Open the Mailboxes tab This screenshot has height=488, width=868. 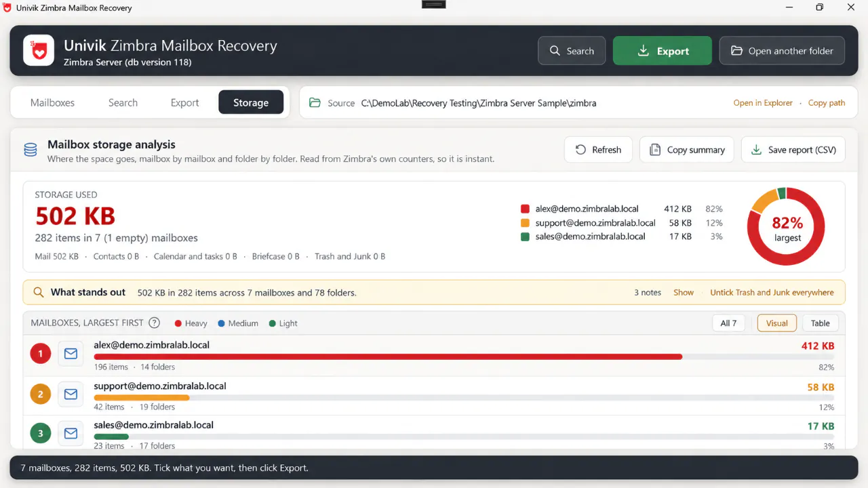pyautogui.click(x=52, y=103)
